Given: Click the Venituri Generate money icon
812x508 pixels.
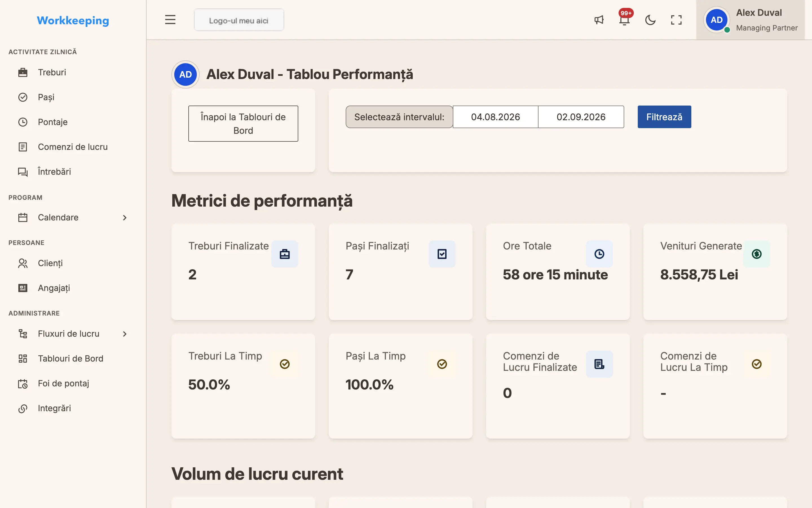Looking at the screenshot, I should 757,254.
